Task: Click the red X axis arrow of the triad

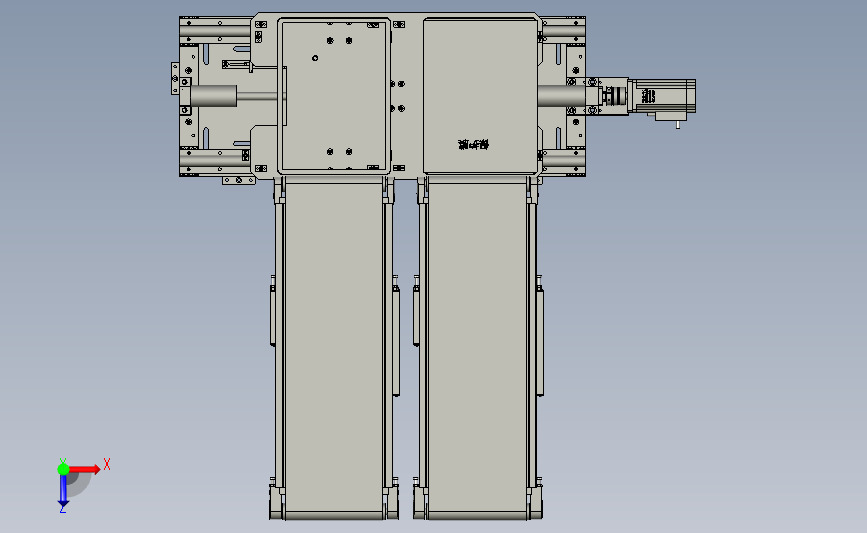Action: click(85, 469)
